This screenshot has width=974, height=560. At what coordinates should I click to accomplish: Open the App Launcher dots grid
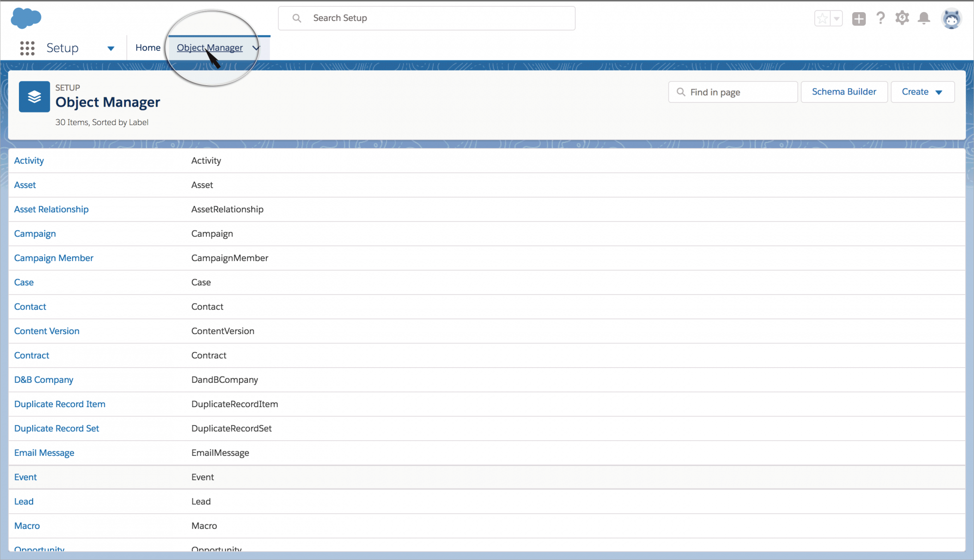click(x=27, y=48)
